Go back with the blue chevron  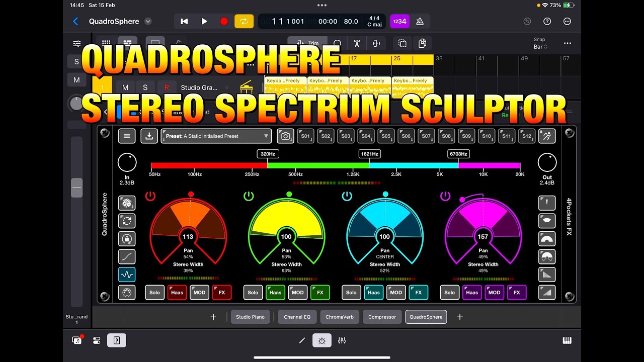point(75,21)
